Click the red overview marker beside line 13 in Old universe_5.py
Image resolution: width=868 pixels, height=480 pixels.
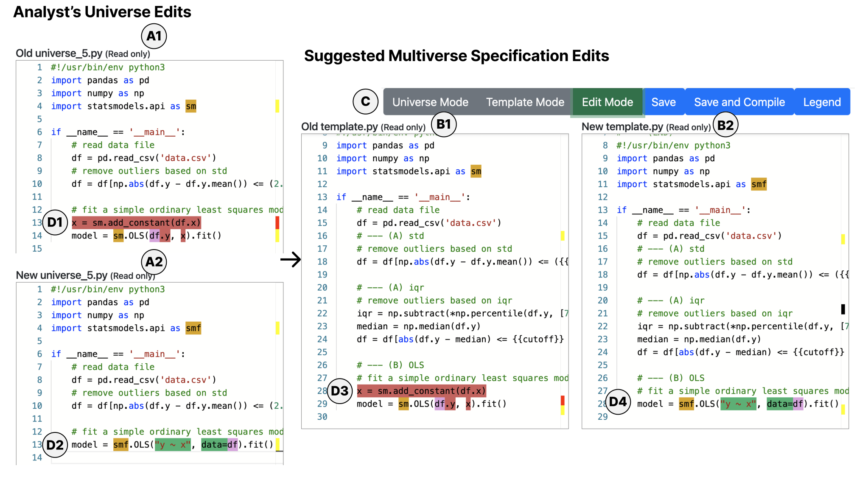[277, 222]
